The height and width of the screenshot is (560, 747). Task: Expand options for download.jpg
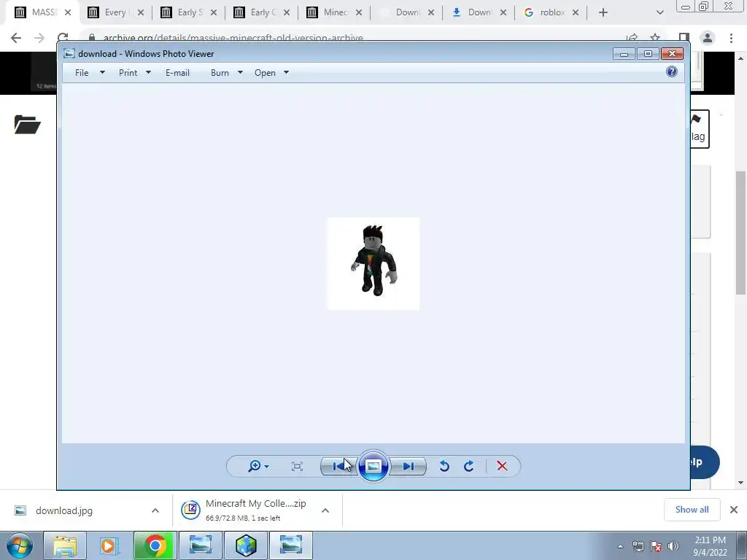tap(155, 510)
